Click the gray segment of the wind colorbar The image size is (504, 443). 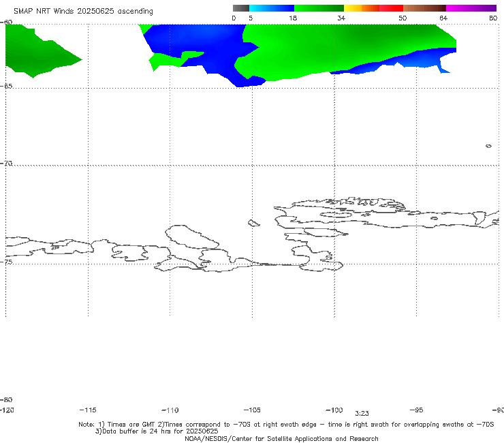tap(240, 8)
